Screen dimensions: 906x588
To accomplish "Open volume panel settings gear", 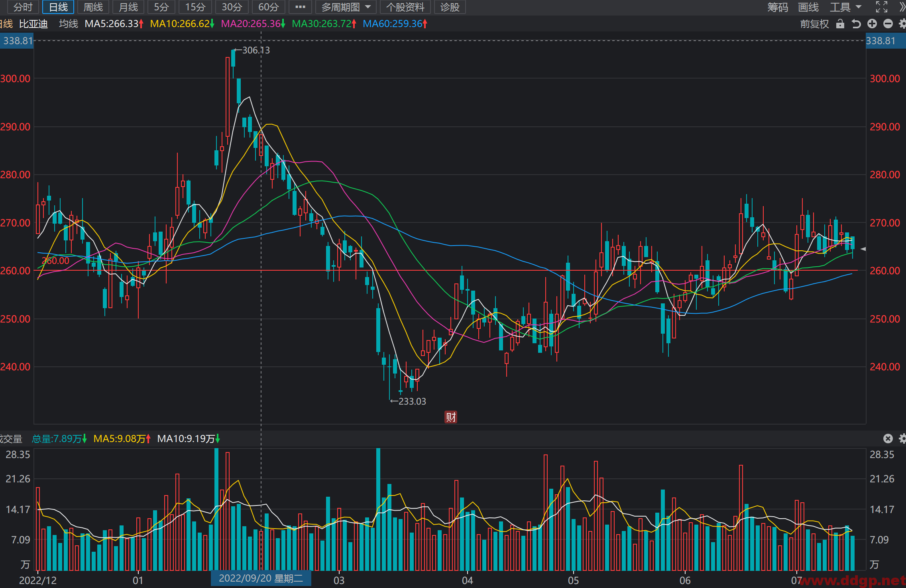I will (x=903, y=439).
